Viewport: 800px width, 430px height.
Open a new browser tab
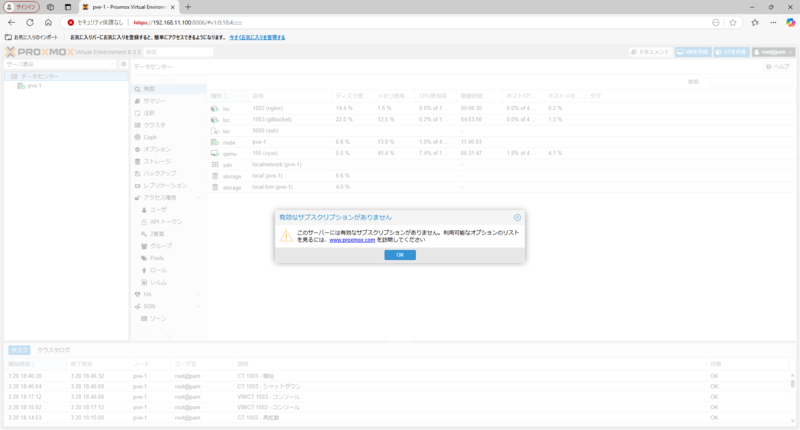pos(188,7)
